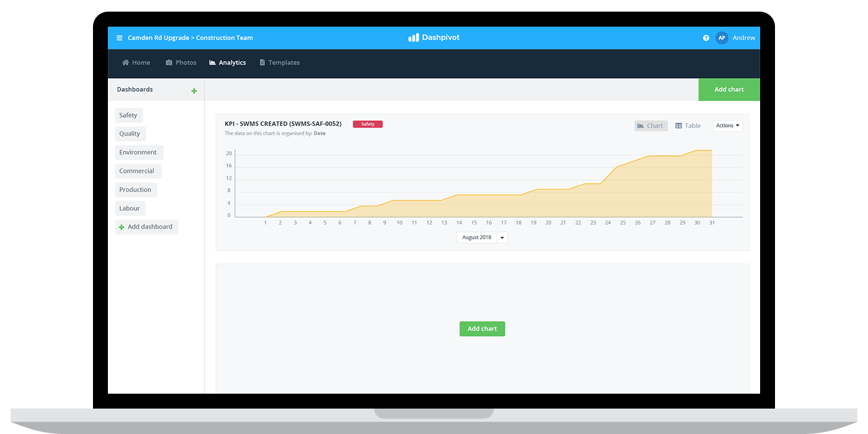Click the red Safety tag on the chart

tap(368, 124)
